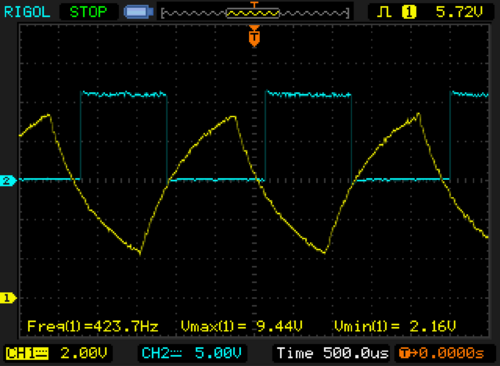Toggle the cyan CH2 channel label
Image resolution: width=500 pixels, height=366 pixels.
click(162, 353)
